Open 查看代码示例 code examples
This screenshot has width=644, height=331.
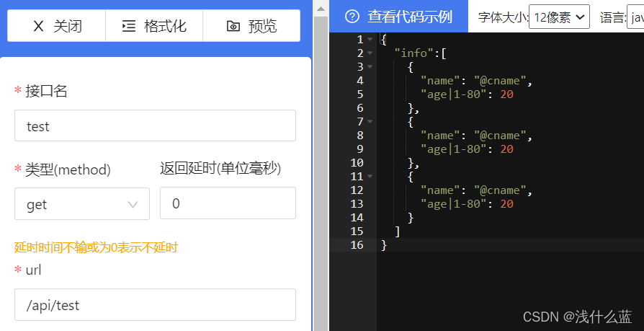[x=399, y=17]
